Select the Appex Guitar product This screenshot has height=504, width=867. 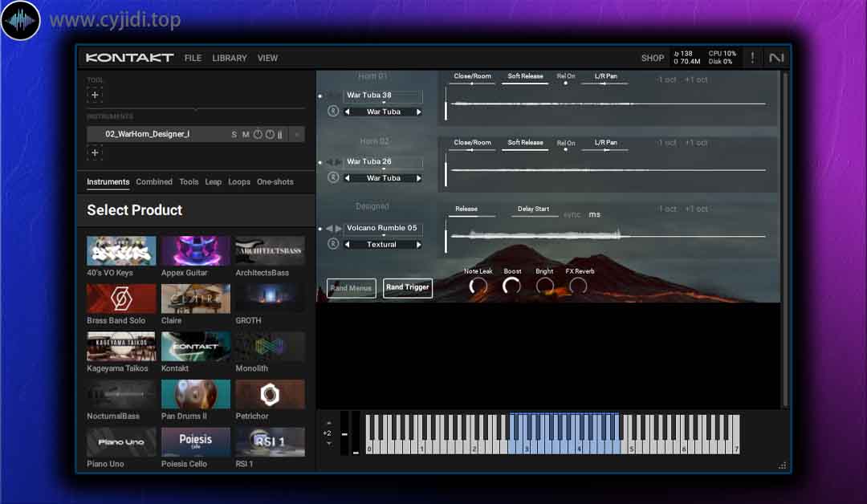(196, 257)
